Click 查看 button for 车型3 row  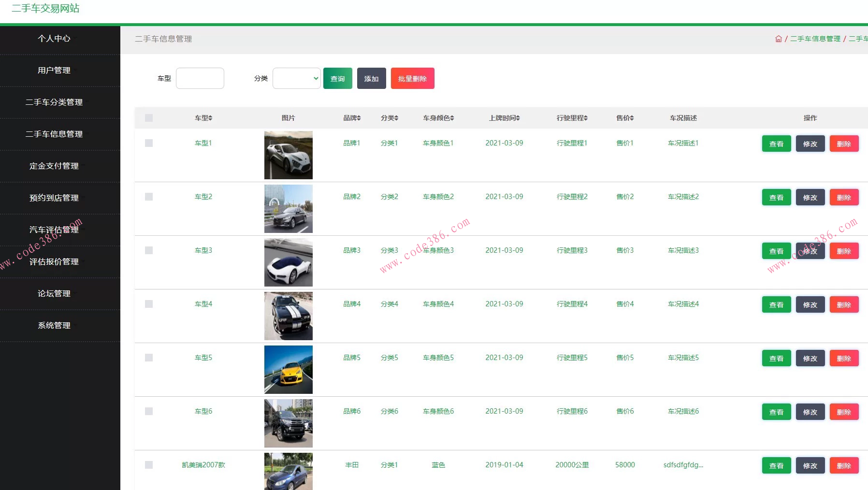pyautogui.click(x=776, y=251)
